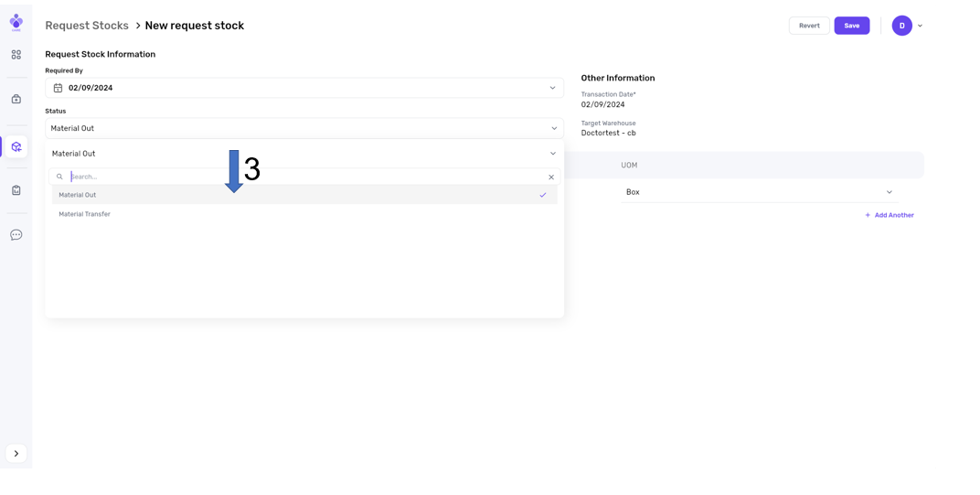Viewport: 980px width, 495px height.
Task: Expand the sidebar with the arrow button
Action: click(x=16, y=454)
